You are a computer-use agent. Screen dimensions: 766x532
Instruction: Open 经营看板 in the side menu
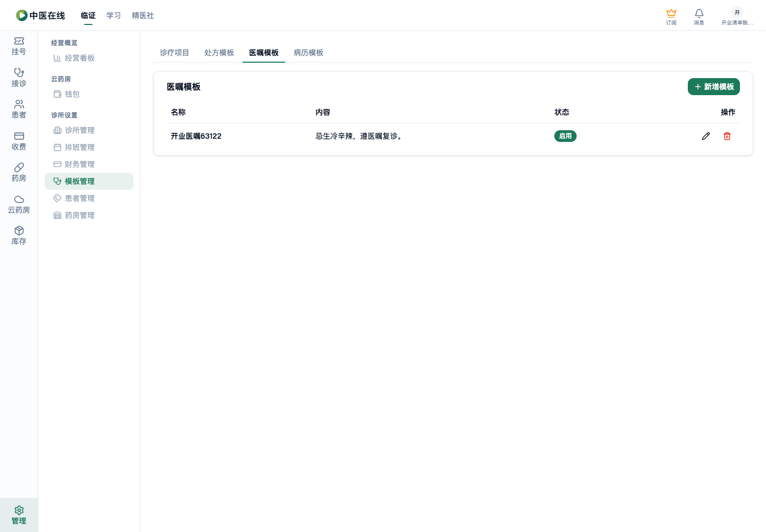(89, 58)
